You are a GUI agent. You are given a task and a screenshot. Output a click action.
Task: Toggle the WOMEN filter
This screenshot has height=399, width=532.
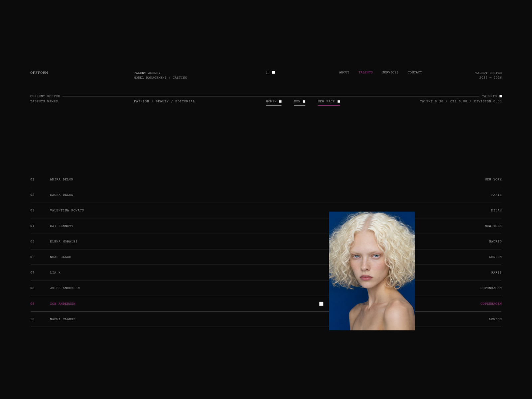tap(274, 101)
